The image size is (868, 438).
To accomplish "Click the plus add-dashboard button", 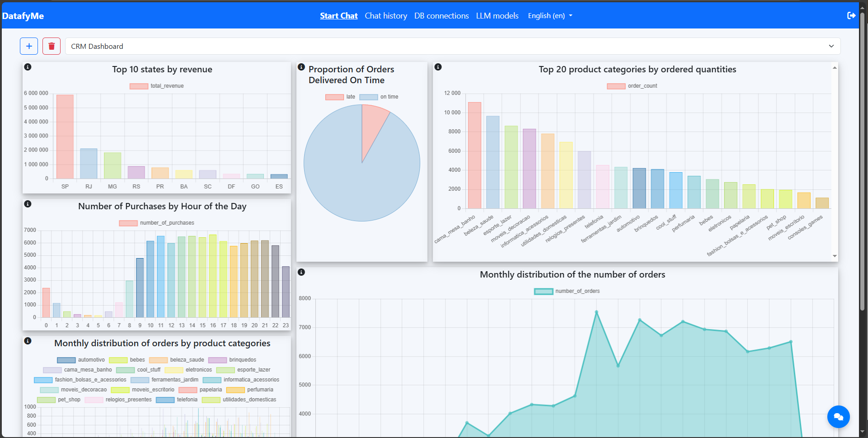I will [29, 46].
